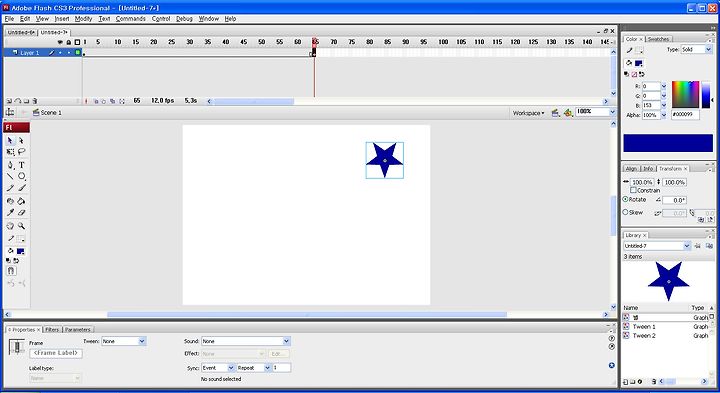
Task: Click the hex color #000099 field
Action: [x=685, y=114]
